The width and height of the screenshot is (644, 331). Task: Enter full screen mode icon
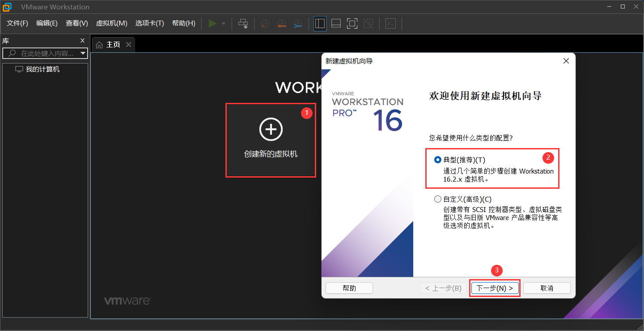coord(352,23)
